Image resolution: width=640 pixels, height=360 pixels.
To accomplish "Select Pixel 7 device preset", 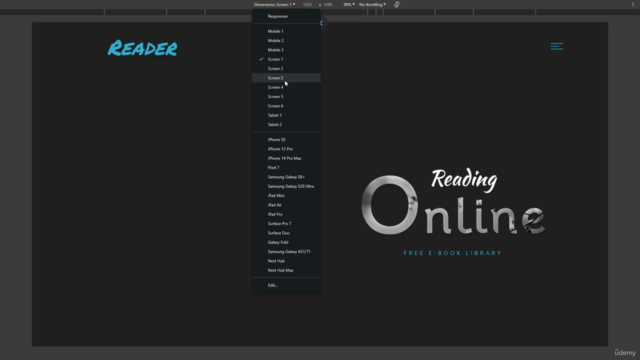I will pos(286,167).
